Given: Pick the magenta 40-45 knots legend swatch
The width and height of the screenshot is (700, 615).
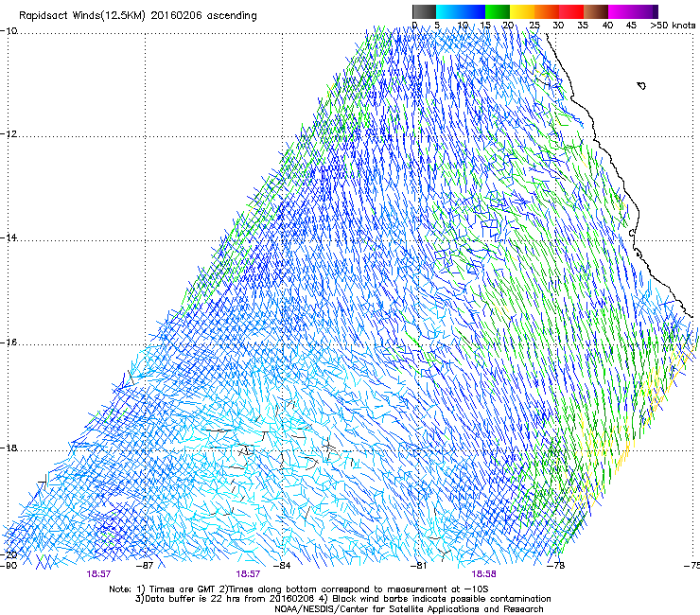Looking at the screenshot, I should (x=621, y=11).
